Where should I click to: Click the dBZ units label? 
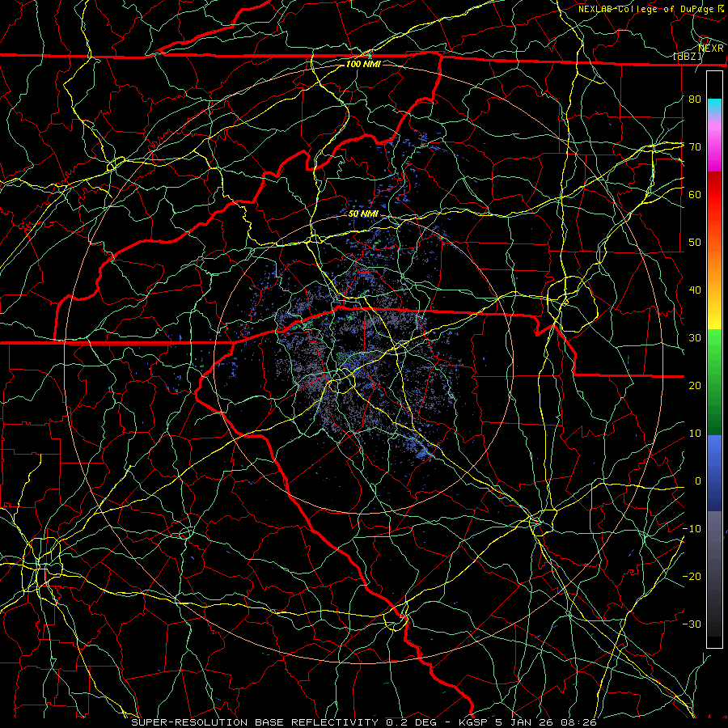(x=688, y=57)
